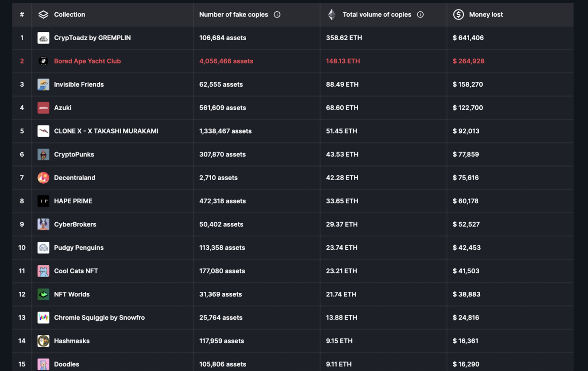The image size is (588, 371).
Task: Click the Hashmasks collection thumbnail
Action: click(x=43, y=341)
